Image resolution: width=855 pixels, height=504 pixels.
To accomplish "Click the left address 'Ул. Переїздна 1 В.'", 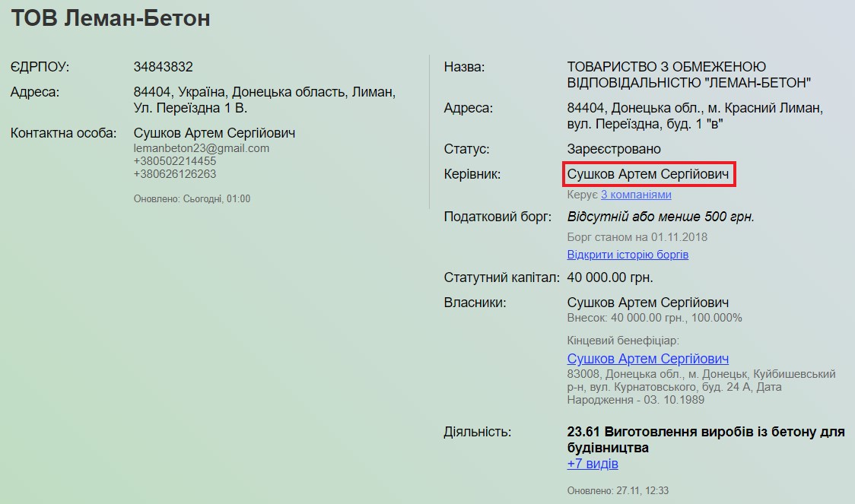I will [x=190, y=108].
